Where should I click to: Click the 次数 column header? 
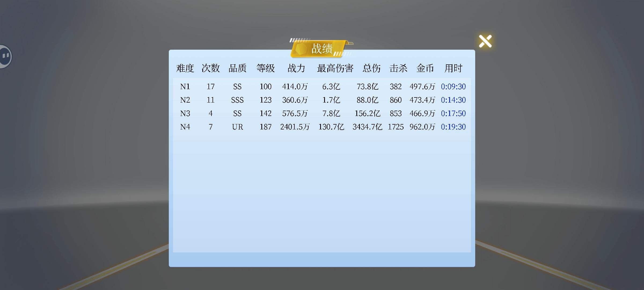tap(211, 68)
